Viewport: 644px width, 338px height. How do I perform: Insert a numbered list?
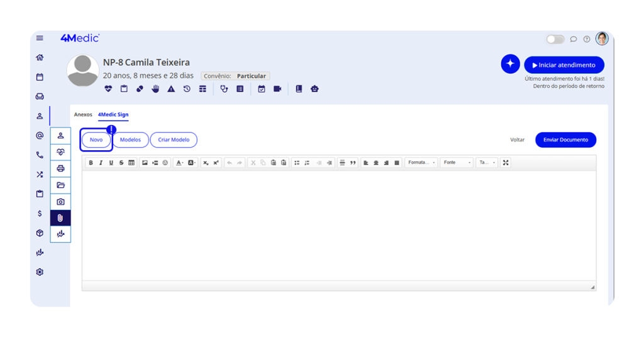pyautogui.click(x=307, y=163)
